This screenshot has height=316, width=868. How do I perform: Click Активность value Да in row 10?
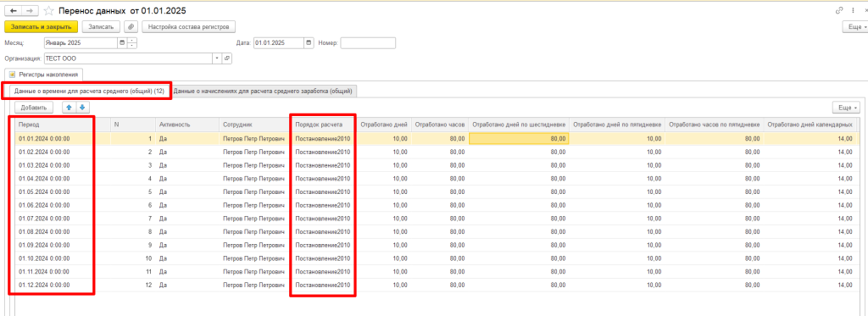coord(163,258)
